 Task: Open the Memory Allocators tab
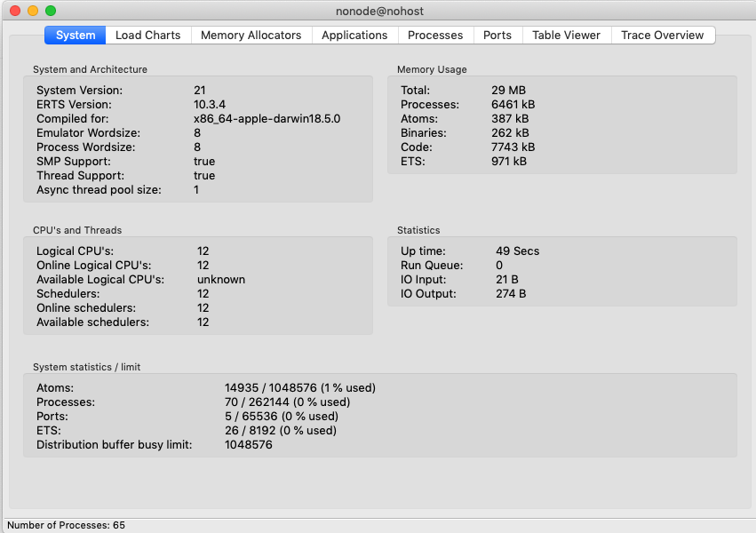click(251, 36)
